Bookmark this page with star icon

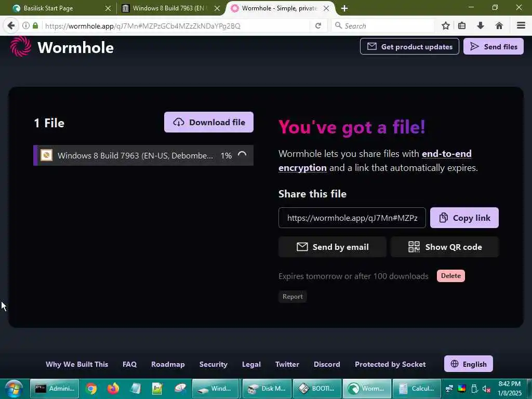pos(446,26)
